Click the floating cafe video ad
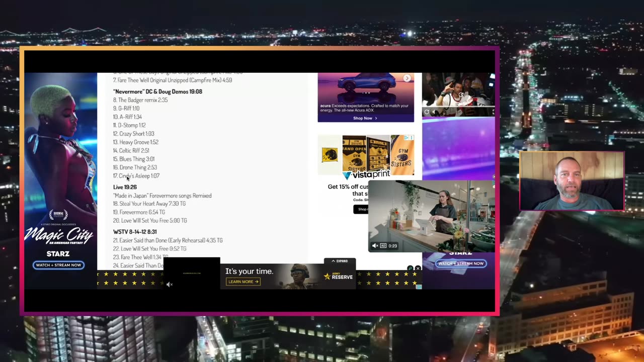Image resolution: width=644 pixels, height=362 pixels. click(432, 216)
